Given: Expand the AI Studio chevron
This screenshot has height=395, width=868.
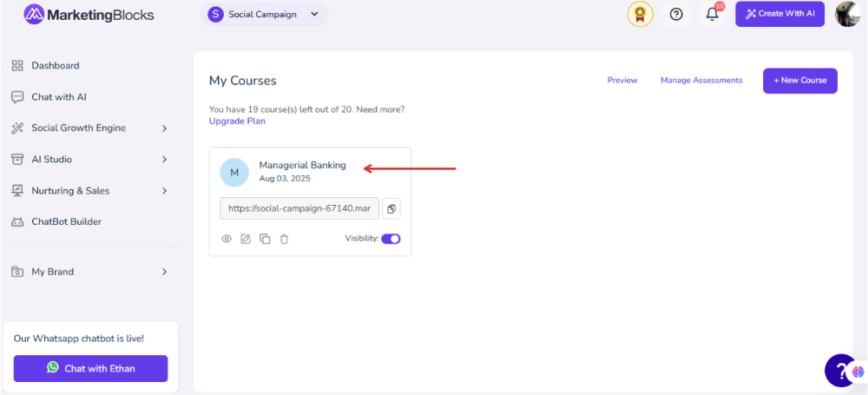Looking at the screenshot, I should pyautogui.click(x=164, y=160).
